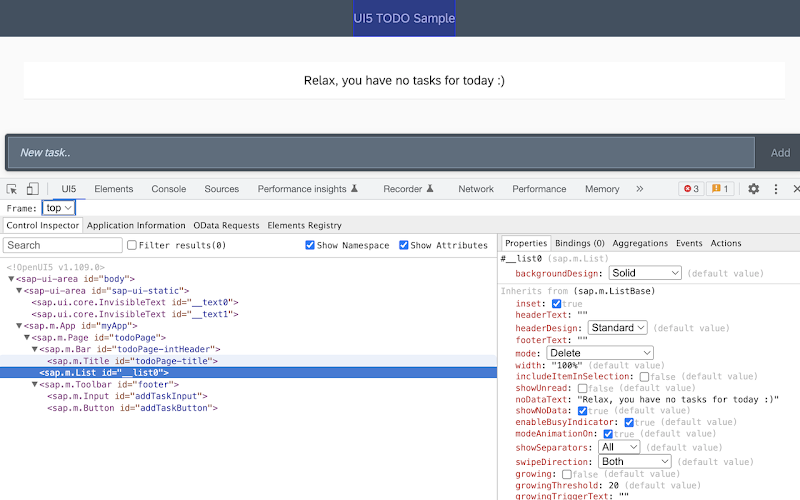Image resolution: width=800 pixels, height=500 pixels.
Task: Activate the inspect element picker icon
Action: (x=12, y=189)
